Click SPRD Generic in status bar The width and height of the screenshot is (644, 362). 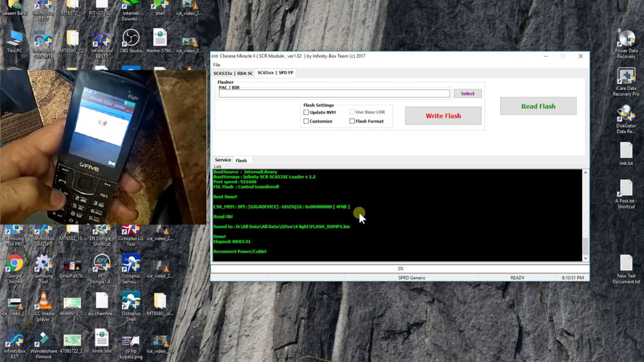[412, 278]
